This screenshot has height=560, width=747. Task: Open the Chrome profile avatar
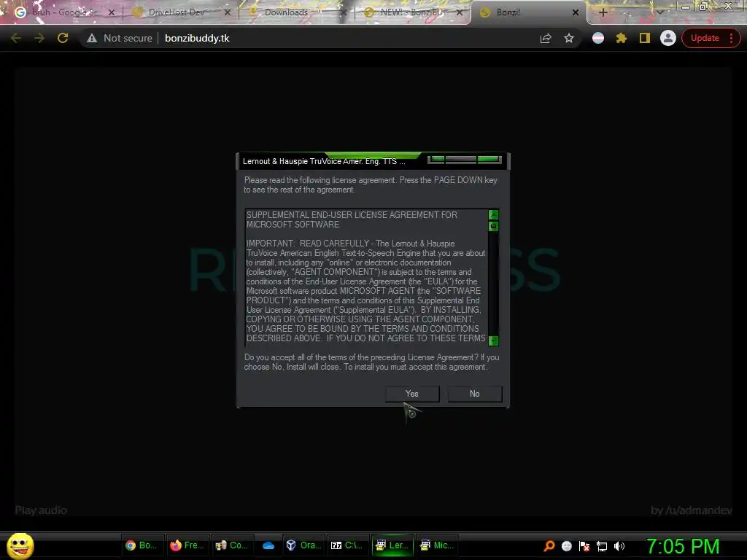coord(668,38)
